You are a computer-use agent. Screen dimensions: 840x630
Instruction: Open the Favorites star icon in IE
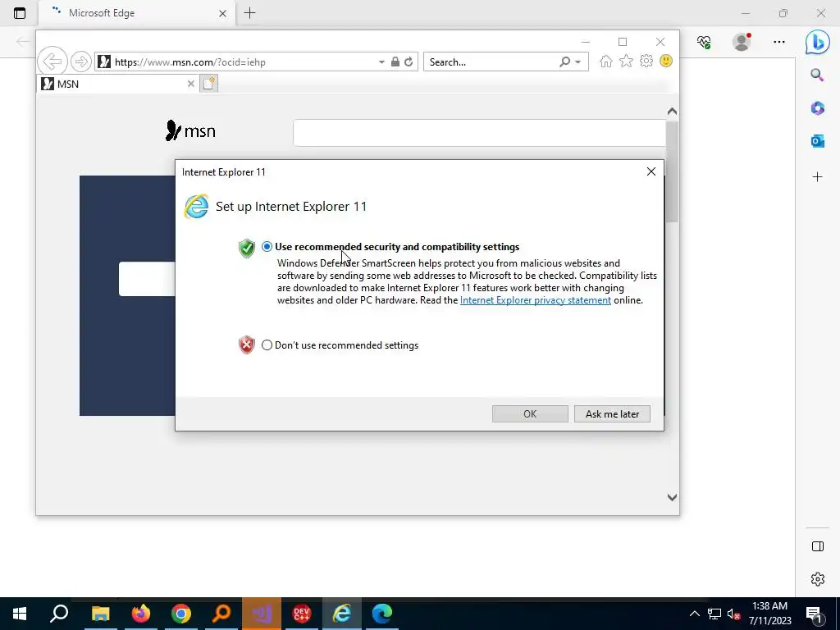coord(626,61)
